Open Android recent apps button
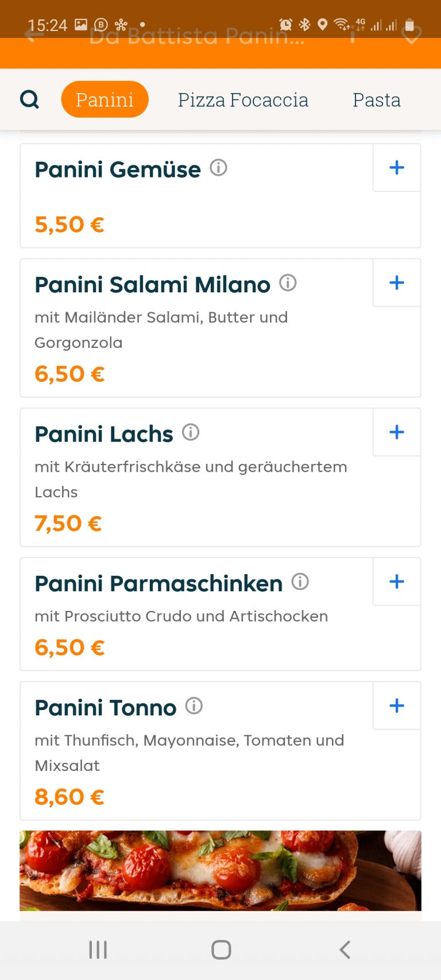 click(98, 950)
